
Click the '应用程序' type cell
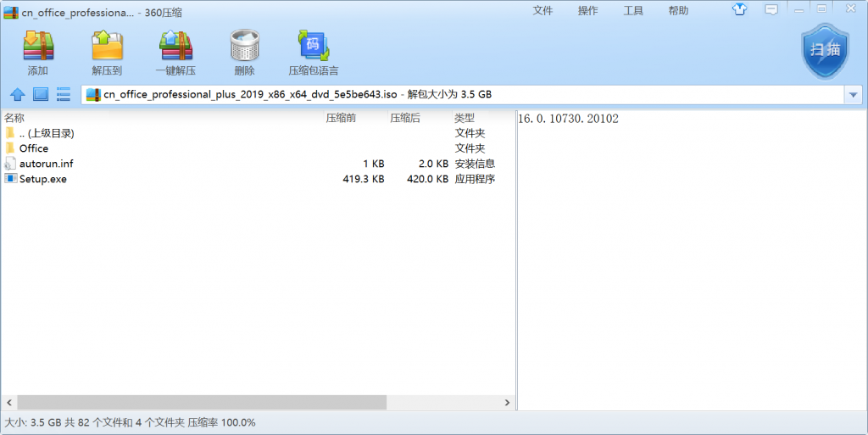[x=475, y=179]
